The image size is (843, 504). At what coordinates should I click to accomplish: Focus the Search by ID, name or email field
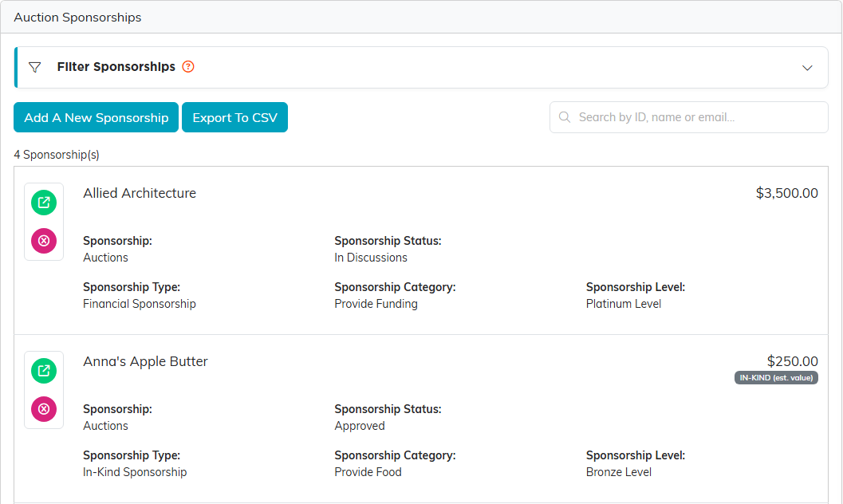tap(689, 117)
